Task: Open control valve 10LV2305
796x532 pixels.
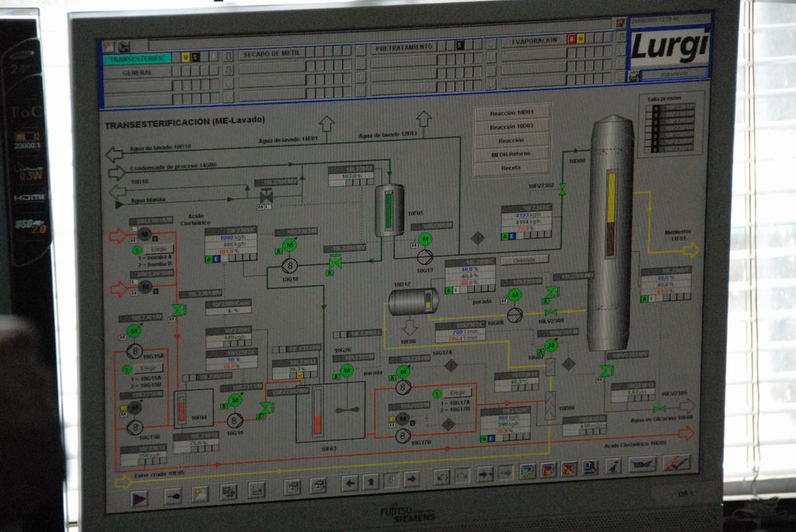Action: [x=659, y=409]
